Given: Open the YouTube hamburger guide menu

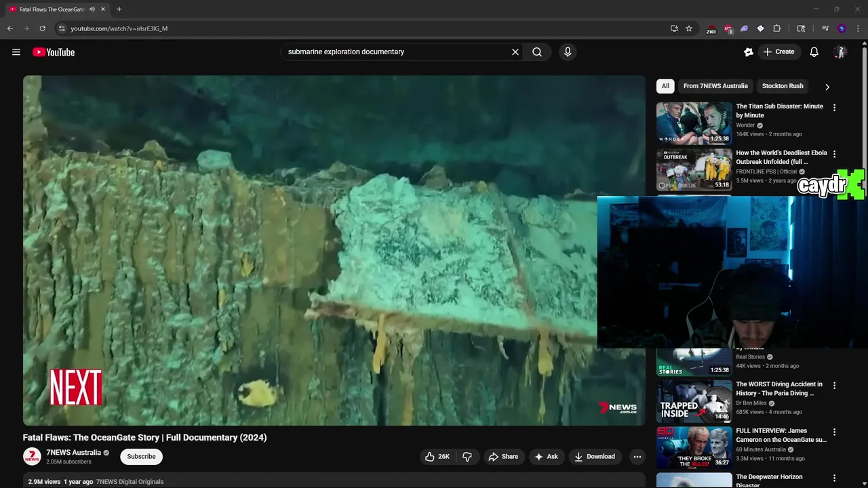Looking at the screenshot, I should 16,52.
